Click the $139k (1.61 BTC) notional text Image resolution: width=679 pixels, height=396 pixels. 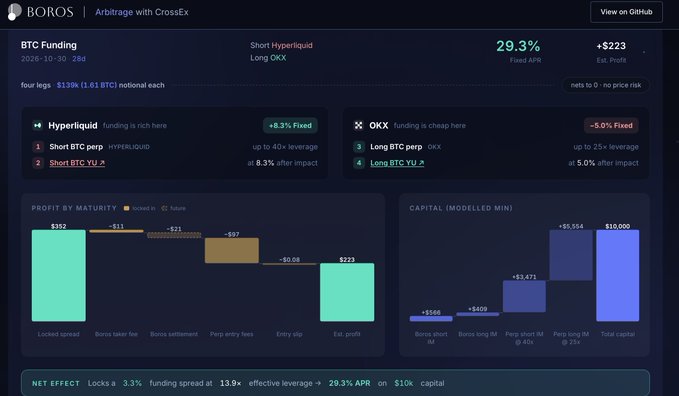pos(87,85)
